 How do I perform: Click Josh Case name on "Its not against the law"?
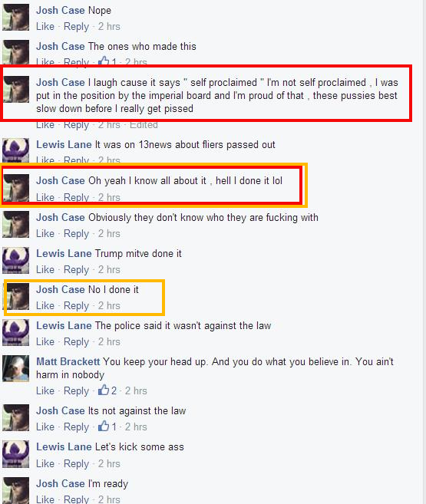[x=61, y=410]
